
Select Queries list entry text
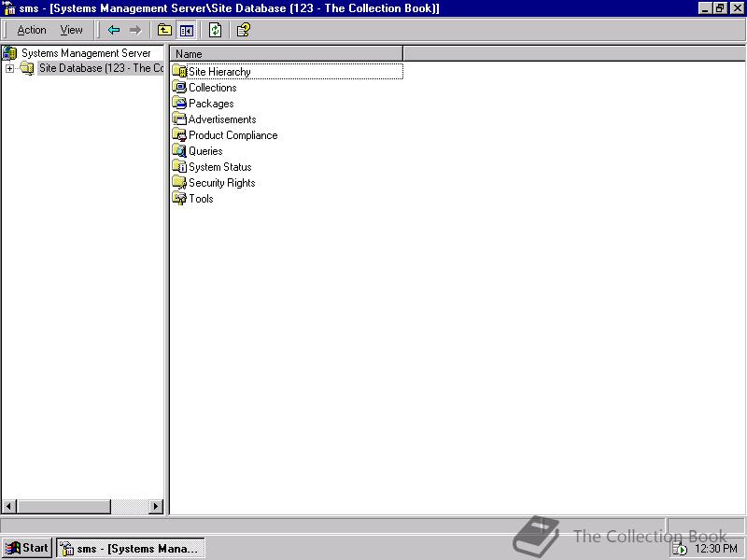coord(205,151)
